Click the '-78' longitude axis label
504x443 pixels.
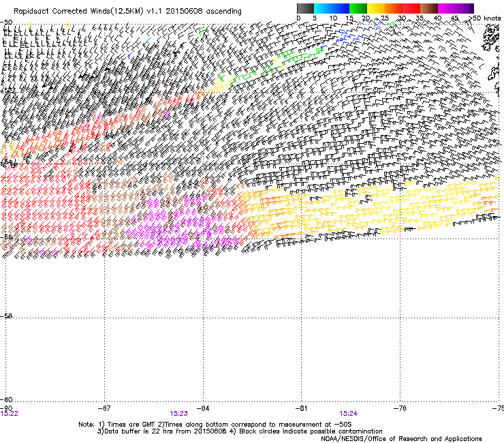coord(400,408)
